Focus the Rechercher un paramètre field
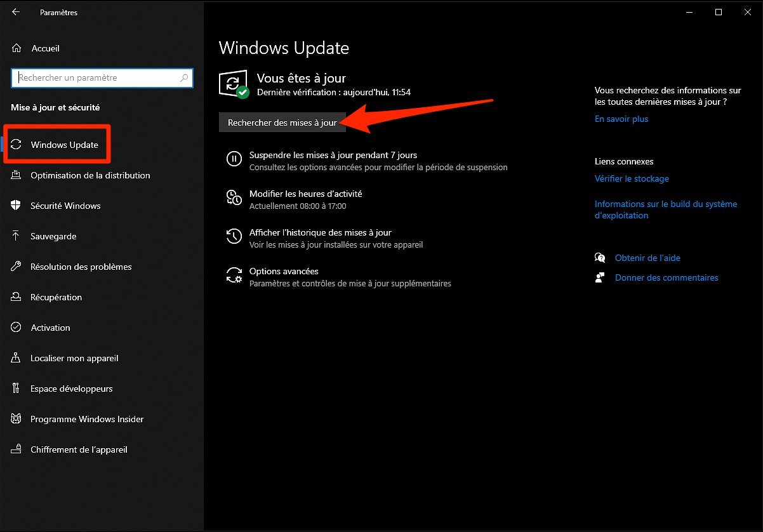The width and height of the screenshot is (763, 532). tap(102, 78)
